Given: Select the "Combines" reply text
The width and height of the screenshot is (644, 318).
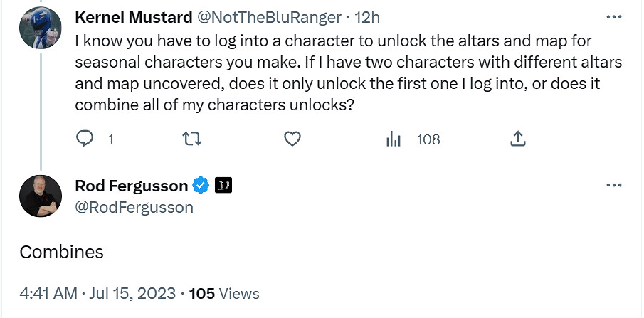Looking at the screenshot, I should pos(62,252).
